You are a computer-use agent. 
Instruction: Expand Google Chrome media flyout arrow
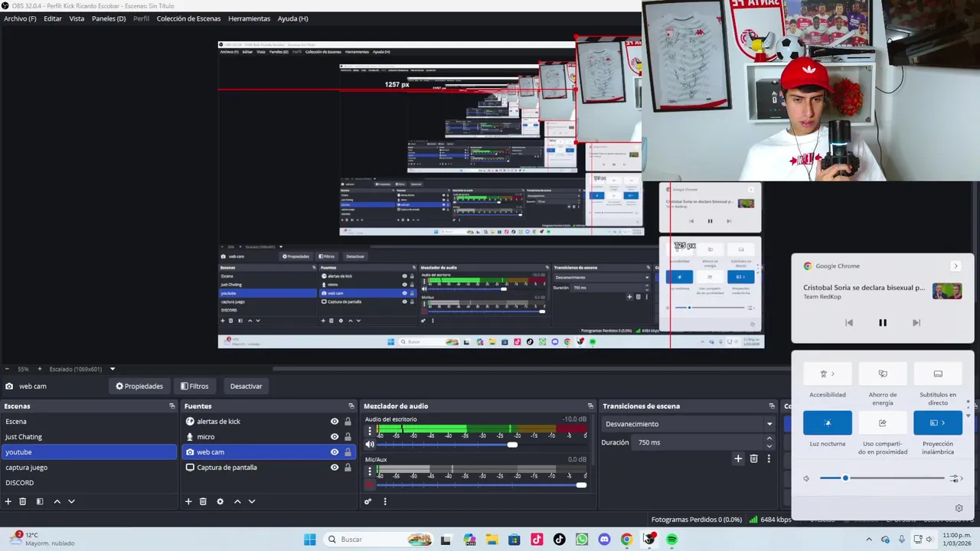tap(955, 266)
